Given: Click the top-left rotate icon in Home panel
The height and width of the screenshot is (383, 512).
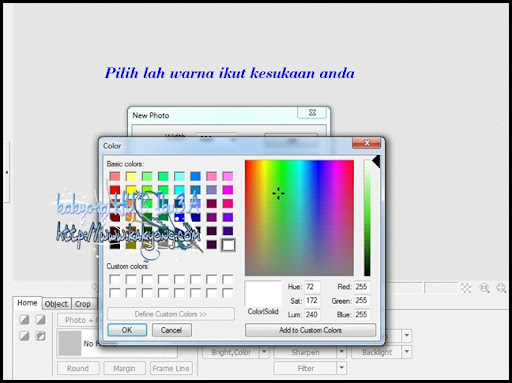Looking at the screenshot, I should (24, 320).
